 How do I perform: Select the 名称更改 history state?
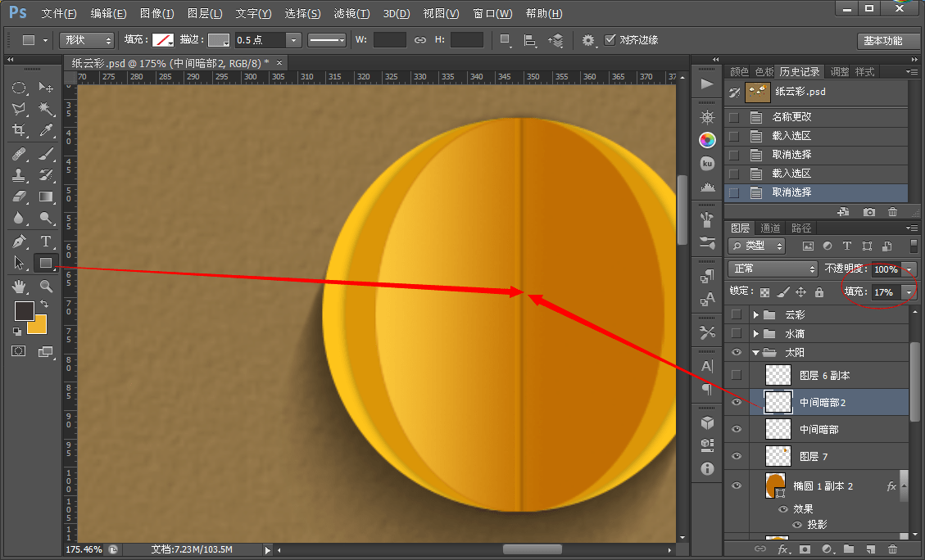pyautogui.click(x=791, y=117)
